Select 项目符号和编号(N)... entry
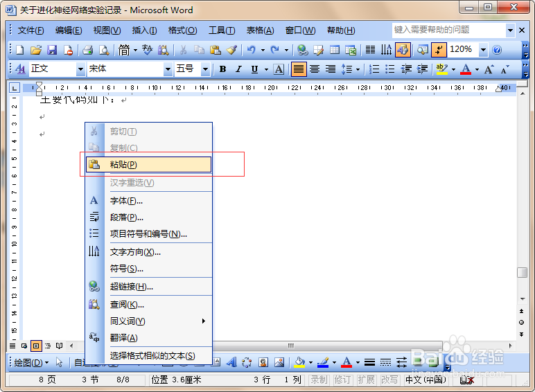The height and width of the screenshot is (392, 535). pyautogui.click(x=149, y=234)
